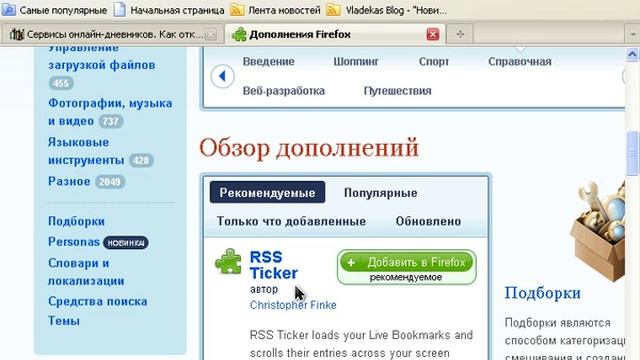This screenshot has width=640, height=360.
Task: Click the Лента новостей bookmark label
Action: click(284, 10)
